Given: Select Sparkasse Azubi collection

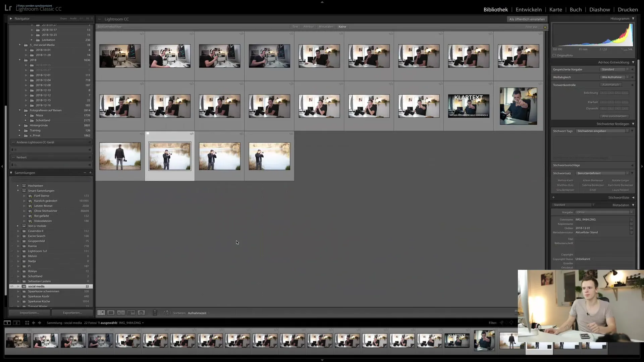Looking at the screenshot, I should [39, 296].
